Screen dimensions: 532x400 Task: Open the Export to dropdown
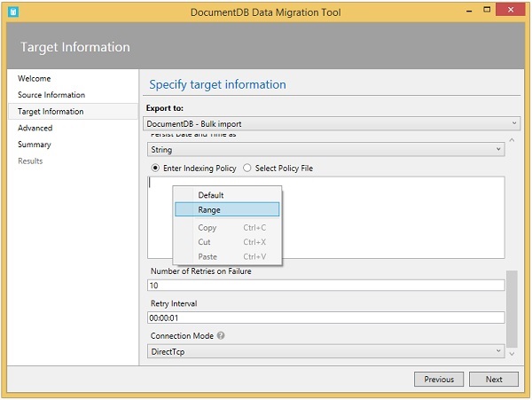point(332,123)
